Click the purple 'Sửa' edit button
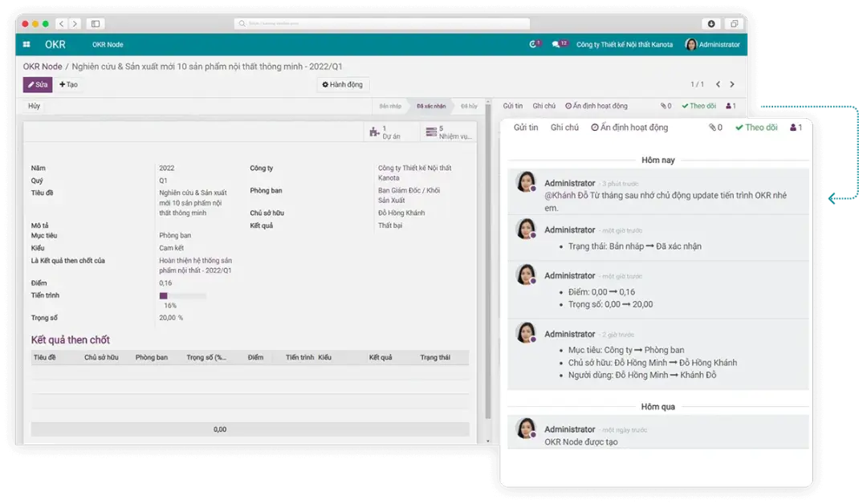This screenshot has height=504, width=859. pyautogui.click(x=37, y=84)
